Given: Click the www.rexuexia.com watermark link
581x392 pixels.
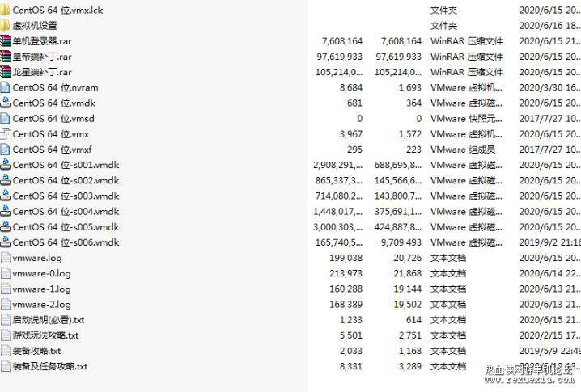Looking at the screenshot, I should pyautogui.click(x=529, y=380).
